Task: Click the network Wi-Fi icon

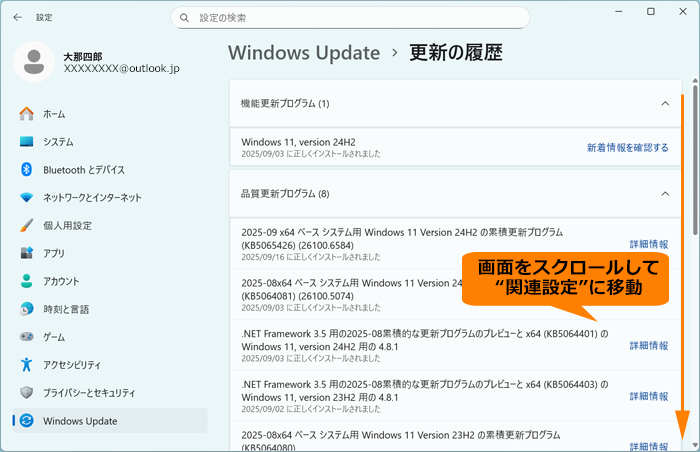Action: tap(26, 197)
